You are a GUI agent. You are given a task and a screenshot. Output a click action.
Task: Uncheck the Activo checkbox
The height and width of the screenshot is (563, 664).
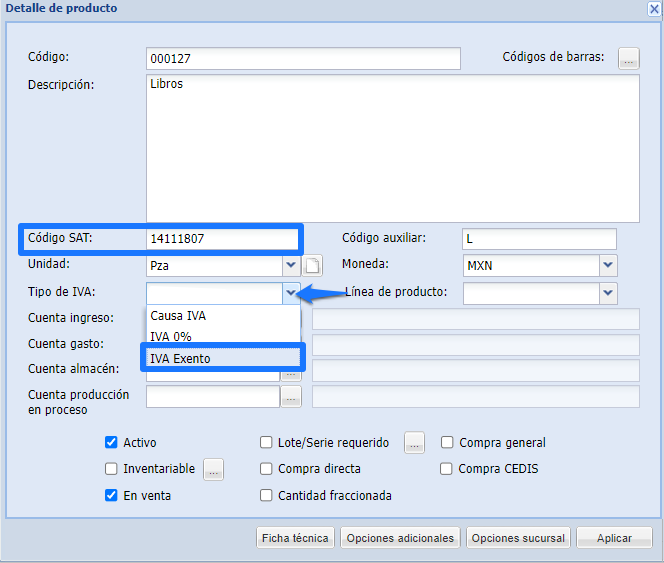pos(112,443)
